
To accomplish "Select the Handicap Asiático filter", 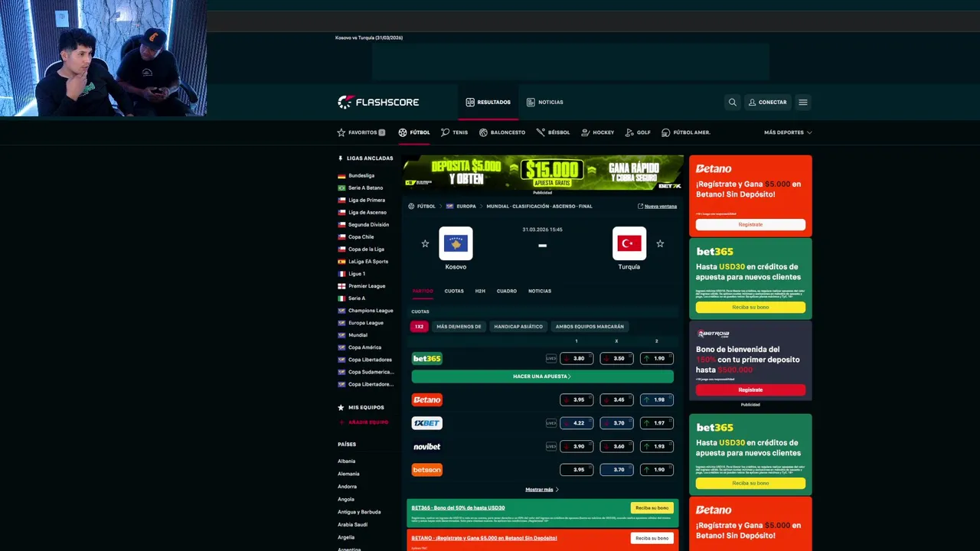I will [518, 327].
